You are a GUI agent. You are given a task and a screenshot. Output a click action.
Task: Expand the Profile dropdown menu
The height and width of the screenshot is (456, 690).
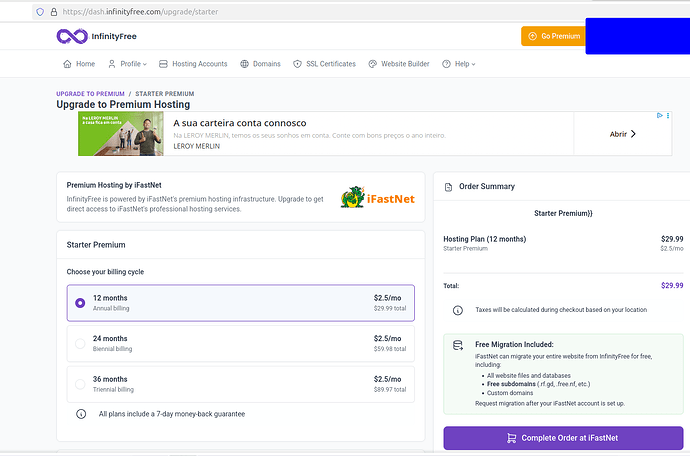click(x=127, y=64)
